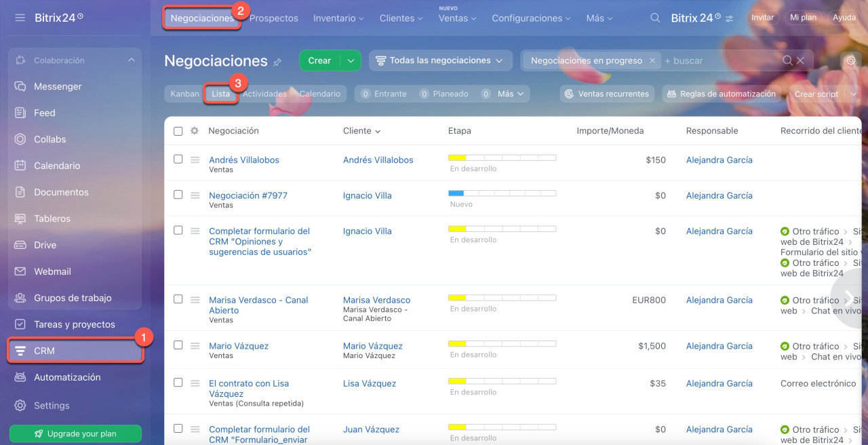Open Tareas y proyectos in the sidebar

point(75,324)
